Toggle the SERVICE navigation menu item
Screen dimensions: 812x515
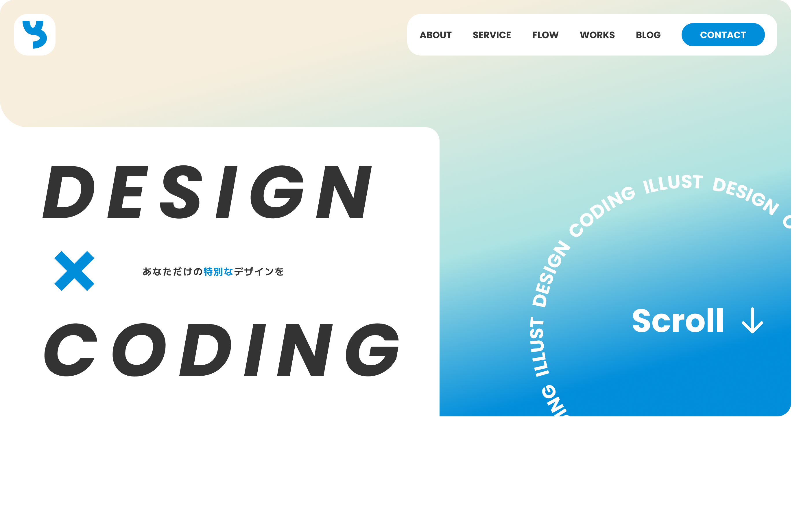[x=491, y=35]
